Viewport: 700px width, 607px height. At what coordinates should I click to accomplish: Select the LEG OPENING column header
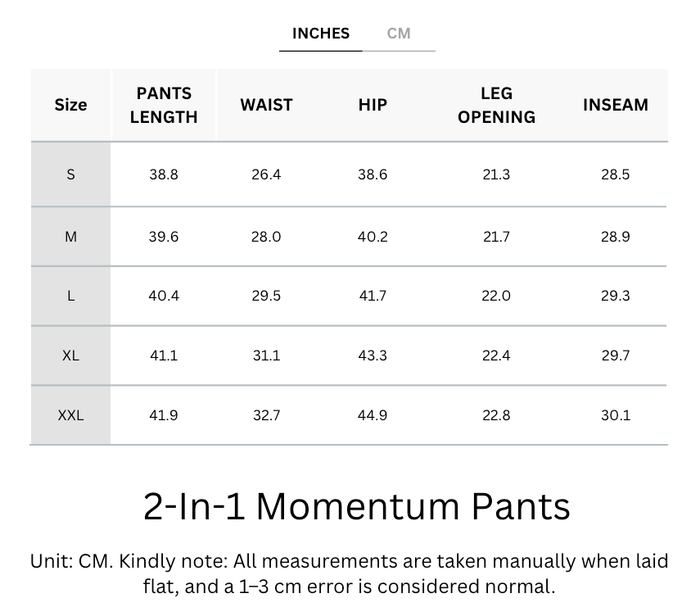(496, 105)
